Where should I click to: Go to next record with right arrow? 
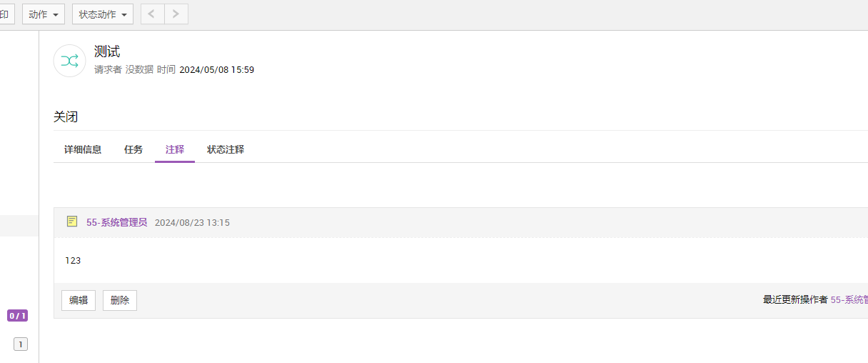pos(176,14)
